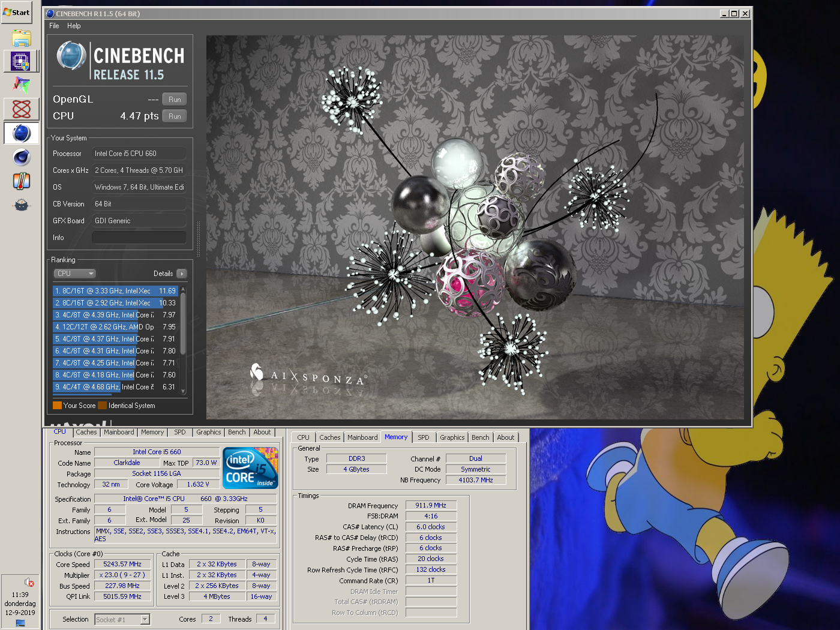
Task: Click Multiplier value x 23.0 ( 9 - 27 )
Action: [122, 575]
